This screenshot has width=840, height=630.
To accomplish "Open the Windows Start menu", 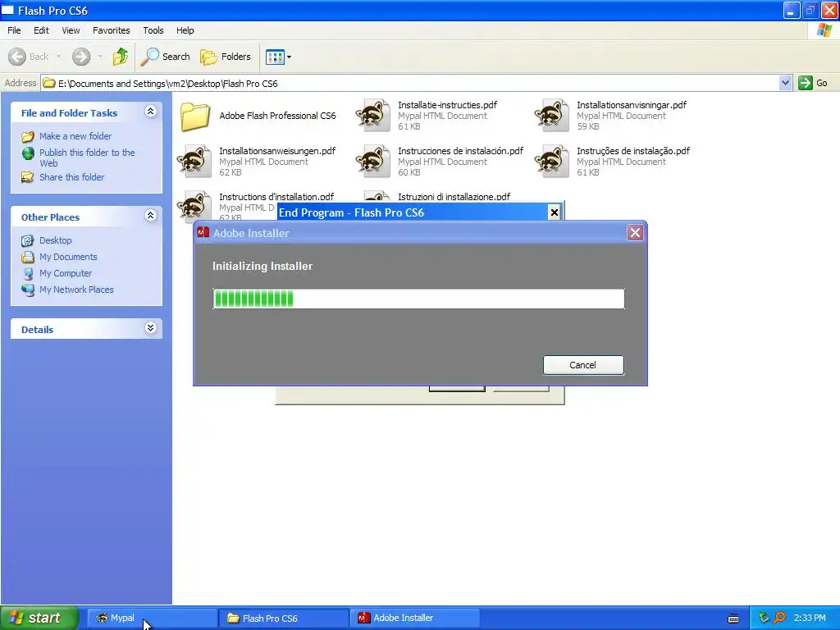I will (39, 618).
